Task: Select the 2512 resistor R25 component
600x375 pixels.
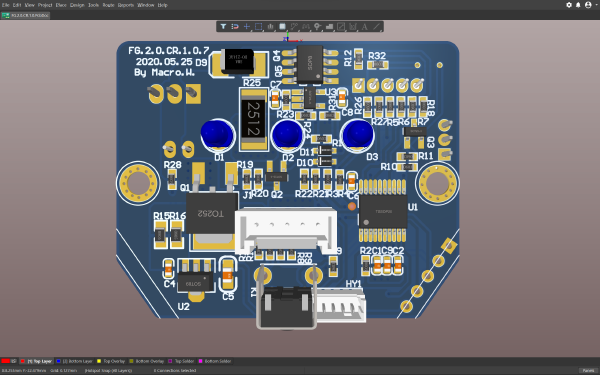Action: [x=253, y=119]
